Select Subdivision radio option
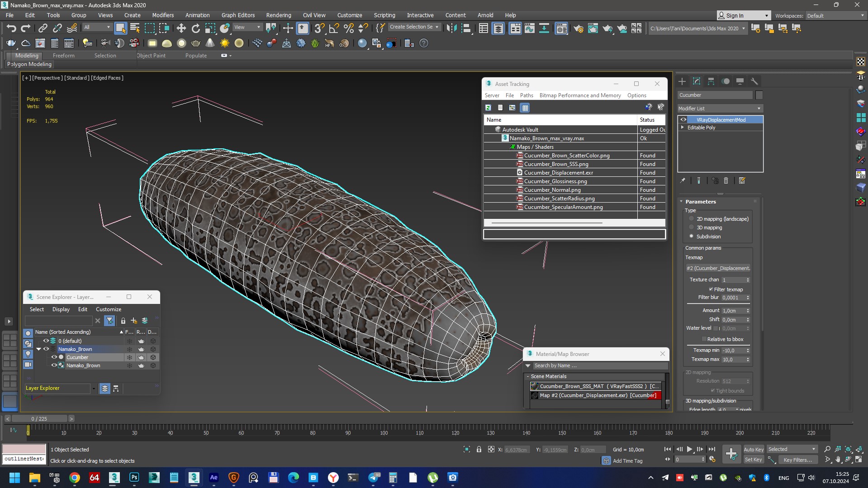The width and height of the screenshot is (868, 488). click(x=691, y=236)
